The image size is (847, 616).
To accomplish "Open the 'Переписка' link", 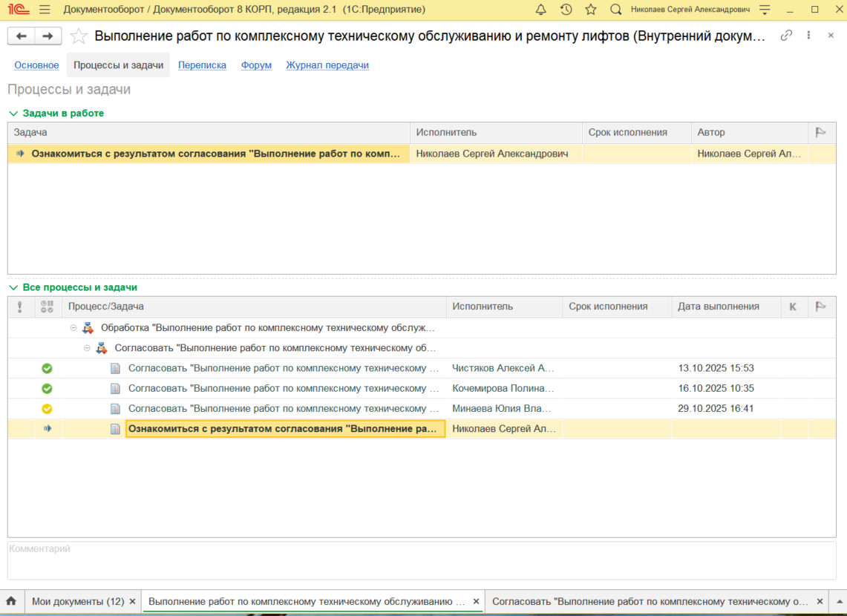I will [202, 65].
